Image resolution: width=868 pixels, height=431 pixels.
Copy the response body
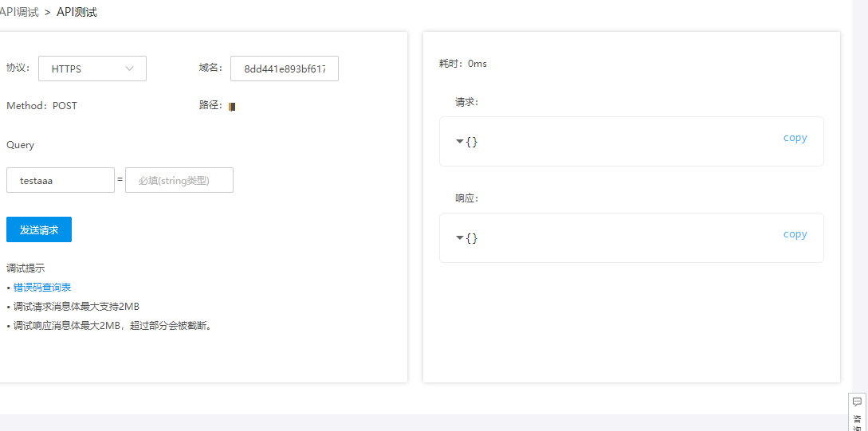coord(795,234)
